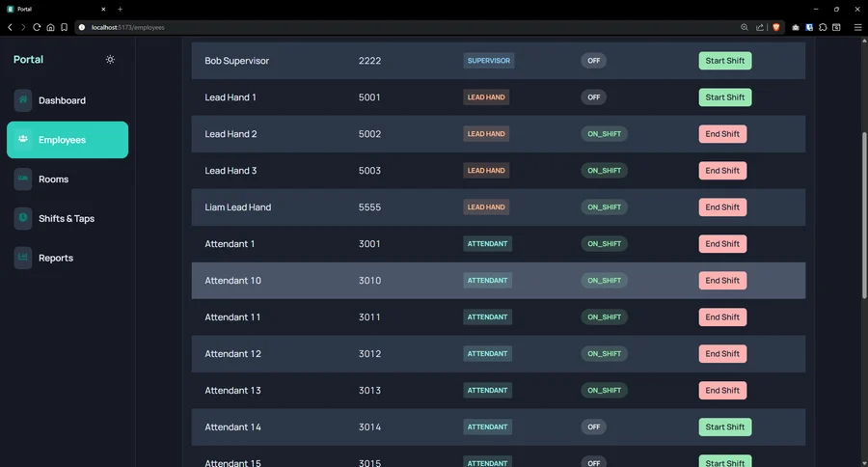This screenshot has width=868, height=467.
Task: Open Dashboard in the sidebar
Action: [x=68, y=100]
